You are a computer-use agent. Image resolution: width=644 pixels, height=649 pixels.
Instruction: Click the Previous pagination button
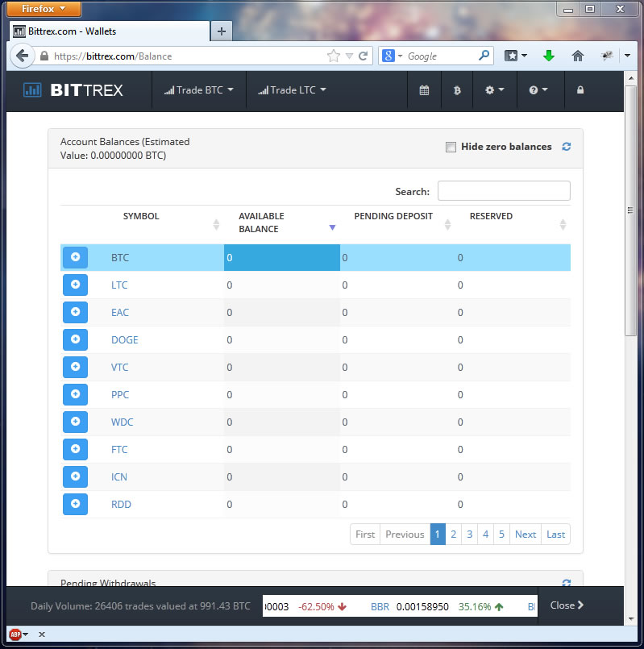pos(405,534)
